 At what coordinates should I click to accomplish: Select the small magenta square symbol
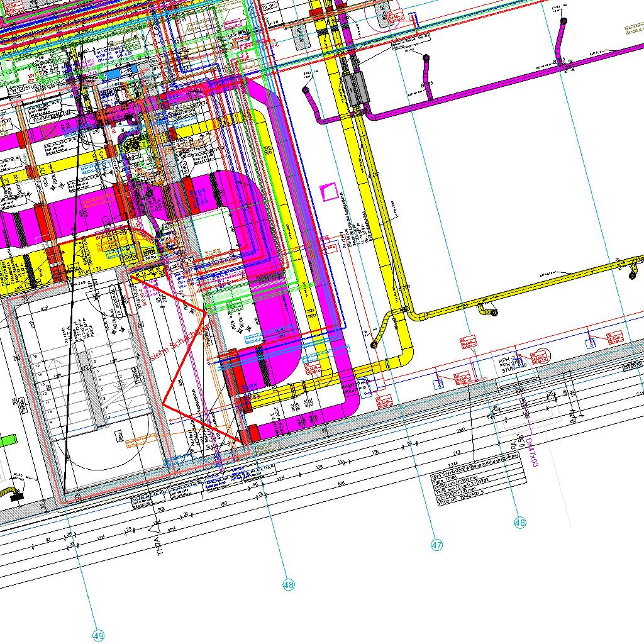click(x=328, y=192)
